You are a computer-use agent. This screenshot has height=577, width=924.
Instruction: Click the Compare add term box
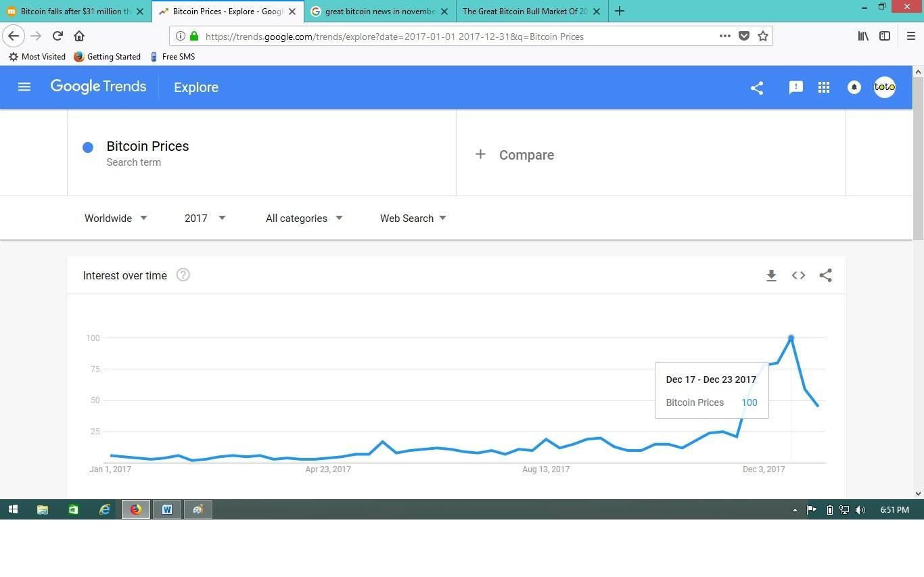[x=651, y=154]
